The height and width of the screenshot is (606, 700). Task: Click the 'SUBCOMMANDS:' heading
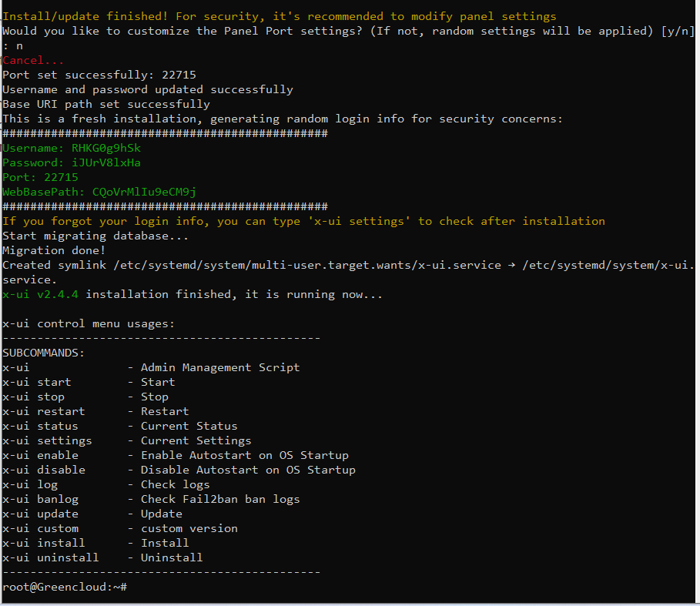(43, 353)
